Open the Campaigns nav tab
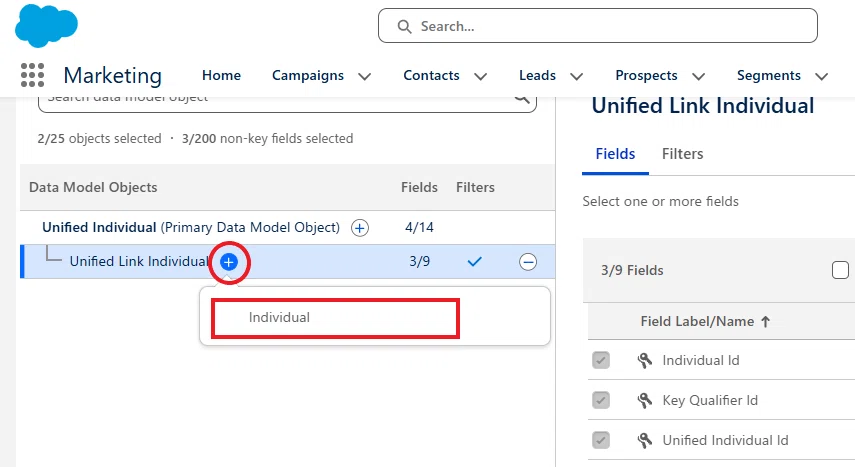 coord(308,75)
